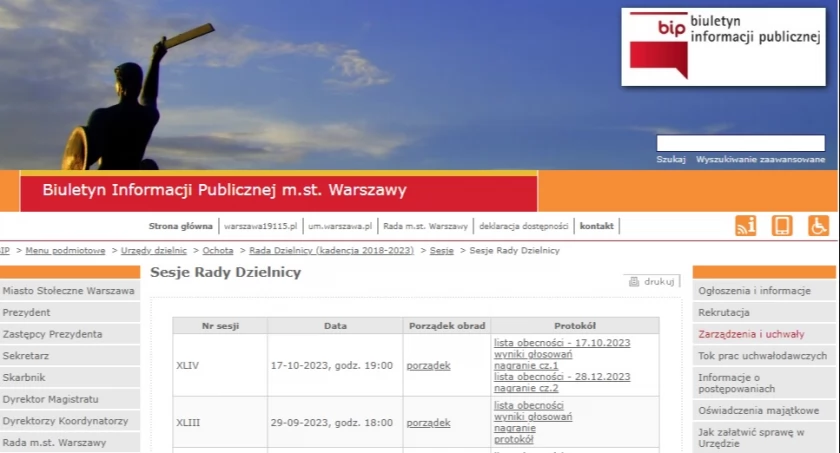Open Prezydent in the left sidebar
This screenshot has width=840, height=453.
70,312
